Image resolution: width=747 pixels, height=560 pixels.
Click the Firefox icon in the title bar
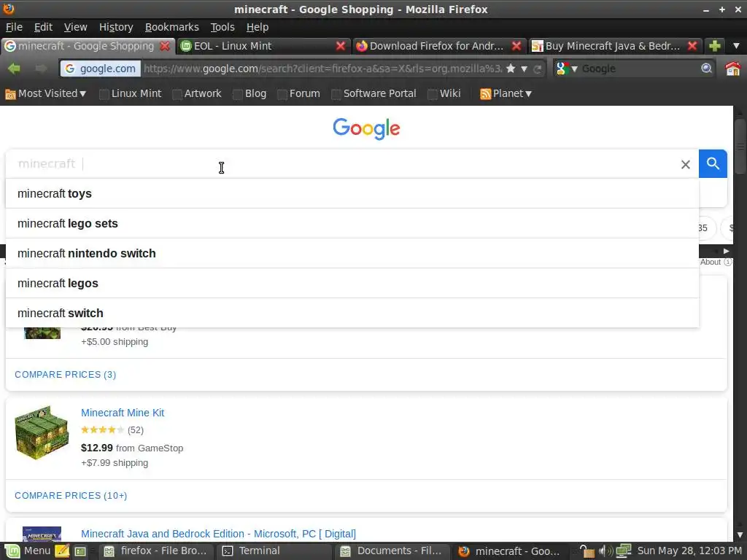click(x=9, y=9)
